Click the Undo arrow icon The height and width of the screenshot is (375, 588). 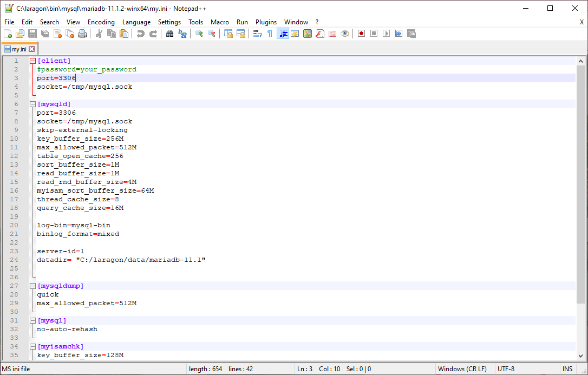[140, 34]
